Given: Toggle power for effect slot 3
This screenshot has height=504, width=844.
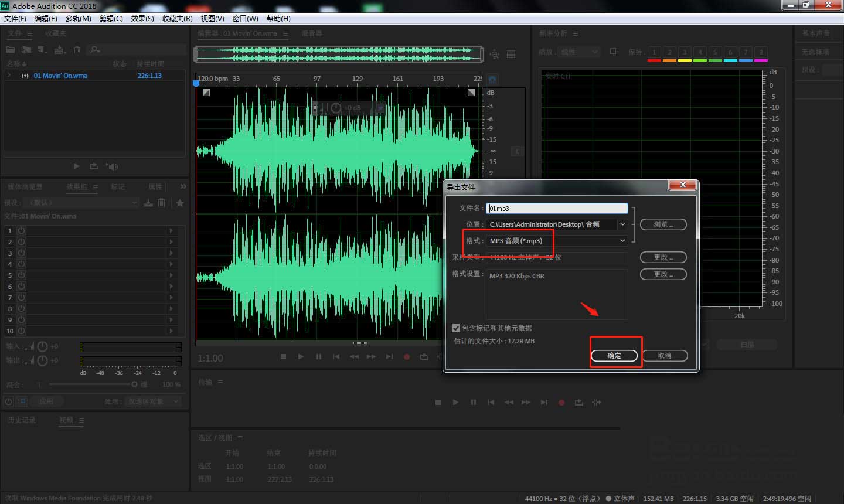Looking at the screenshot, I should 21,253.
